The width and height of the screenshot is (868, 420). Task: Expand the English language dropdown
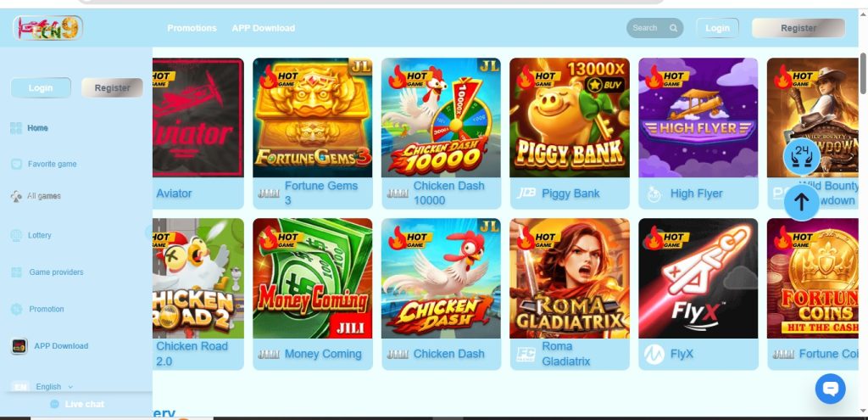(x=53, y=387)
